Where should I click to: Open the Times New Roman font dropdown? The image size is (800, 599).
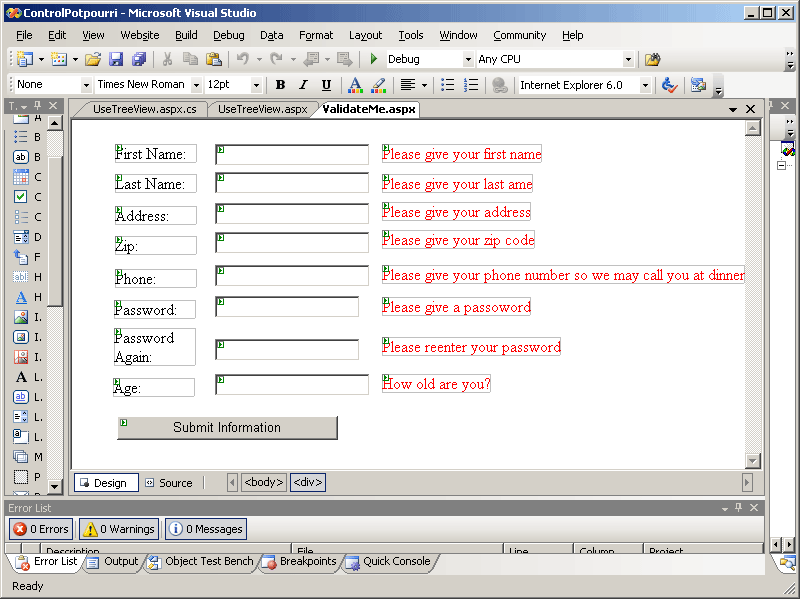pyautogui.click(x=196, y=86)
